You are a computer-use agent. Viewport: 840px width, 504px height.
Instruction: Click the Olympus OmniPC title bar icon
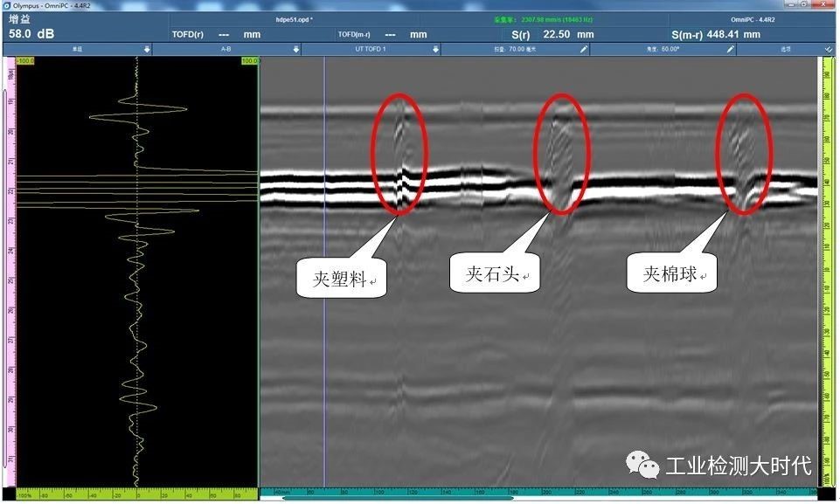[x=6, y=5]
